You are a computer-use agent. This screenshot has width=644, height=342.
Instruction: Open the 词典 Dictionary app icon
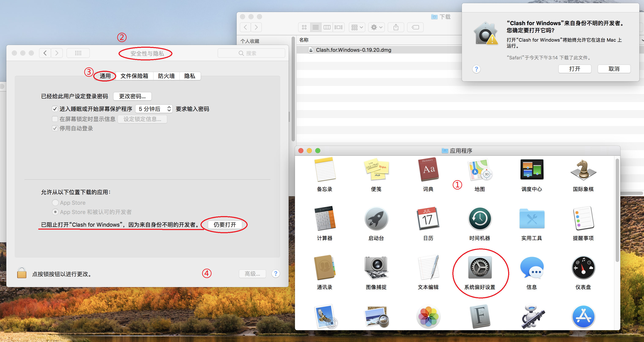coord(428,169)
